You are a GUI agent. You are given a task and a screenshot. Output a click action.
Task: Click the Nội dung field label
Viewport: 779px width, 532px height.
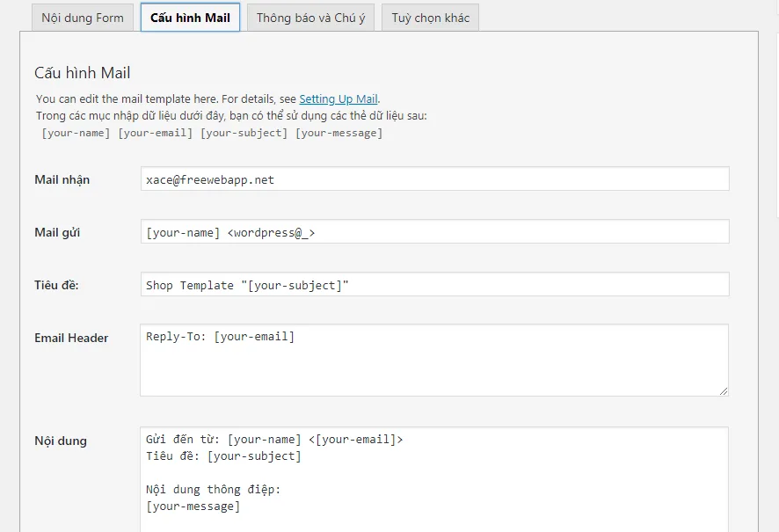tap(61, 441)
